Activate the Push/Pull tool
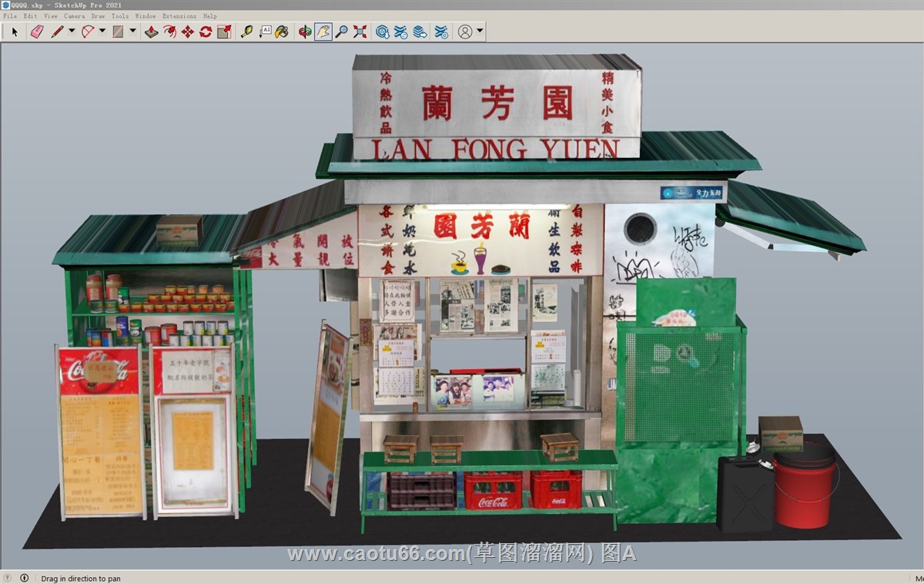The width and height of the screenshot is (924, 584). [x=151, y=32]
